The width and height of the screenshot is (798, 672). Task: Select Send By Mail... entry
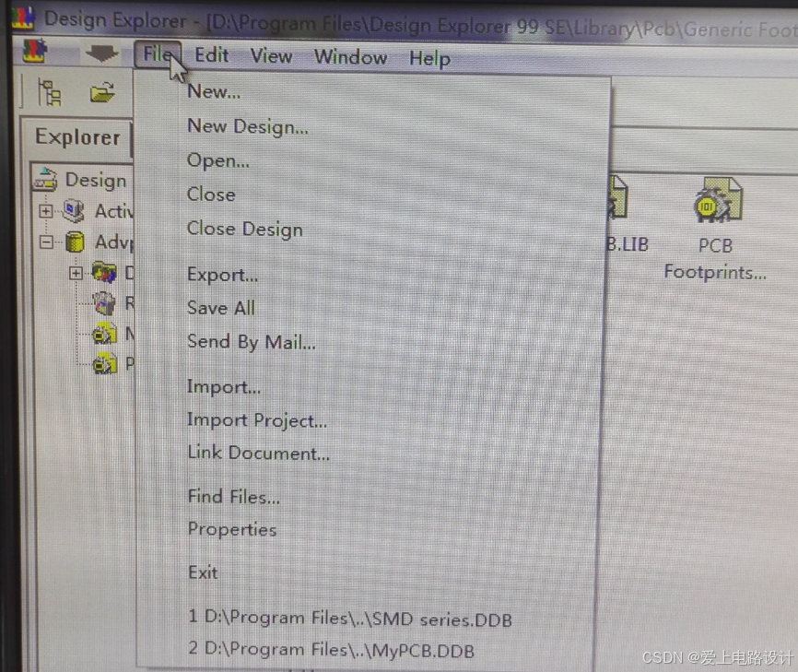click(252, 342)
